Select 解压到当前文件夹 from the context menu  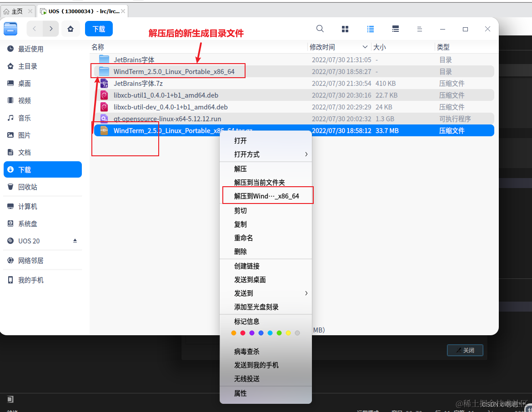tap(252, 183)
